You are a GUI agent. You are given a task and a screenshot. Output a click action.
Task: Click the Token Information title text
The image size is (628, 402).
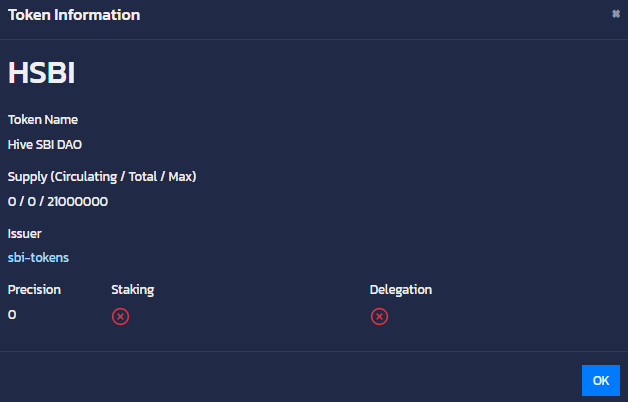pos(74,15)
